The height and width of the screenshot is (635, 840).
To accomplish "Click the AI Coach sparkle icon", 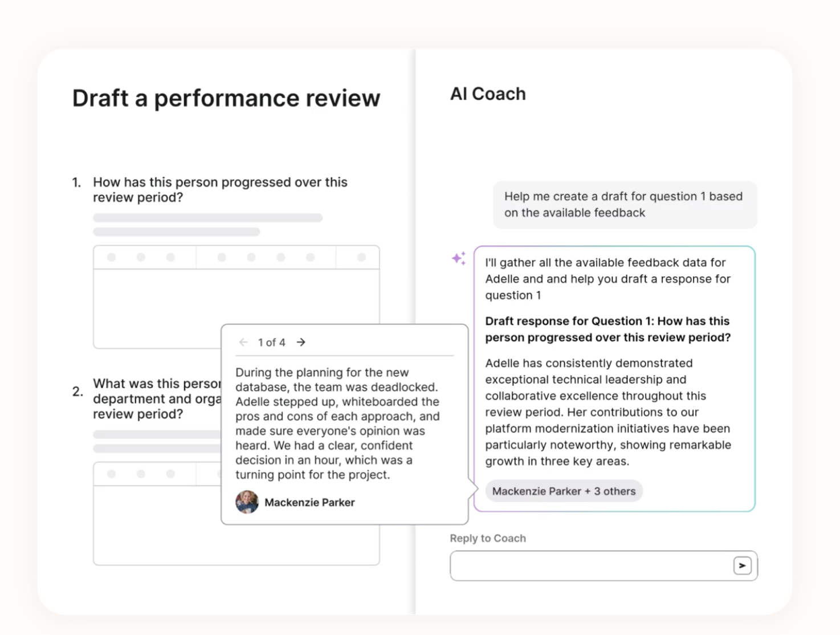I will pos(459,258).
